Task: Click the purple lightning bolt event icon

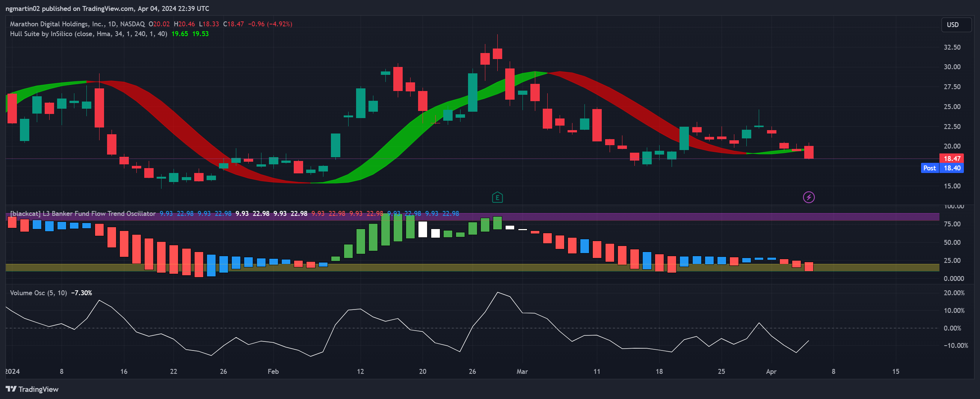Action: [x=808, y=197]
